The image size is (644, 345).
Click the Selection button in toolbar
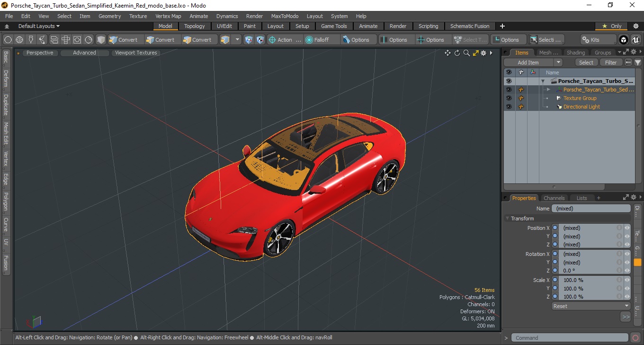point(546,40)
